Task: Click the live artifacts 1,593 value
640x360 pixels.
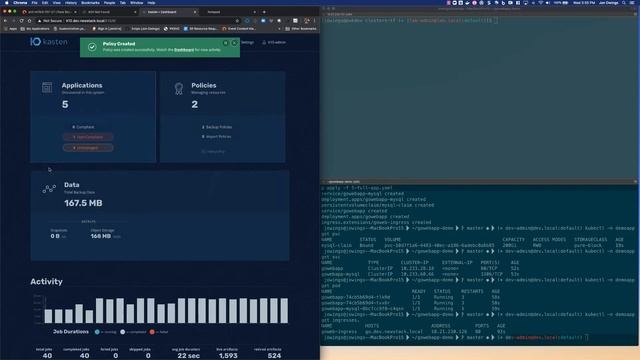Action: click(228, 356)
